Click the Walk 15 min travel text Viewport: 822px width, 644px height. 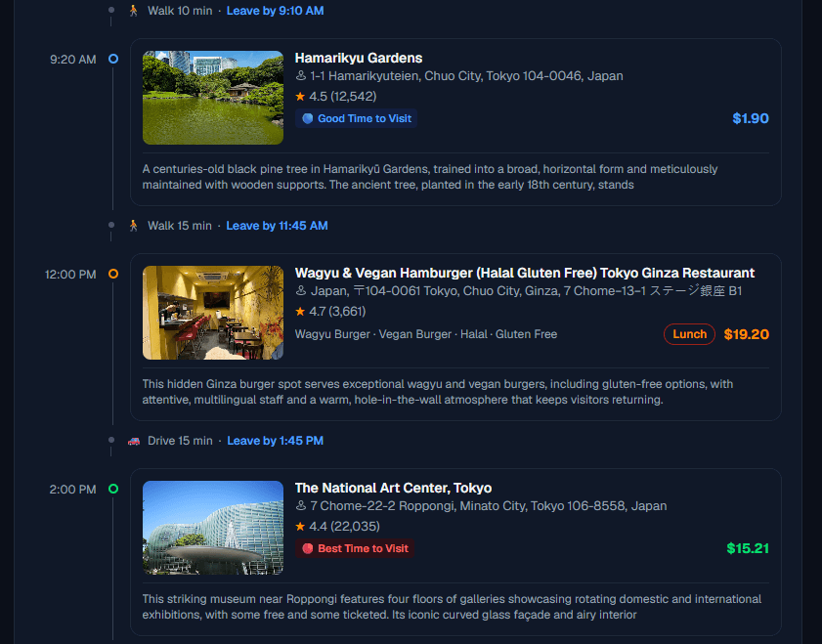point(180,226)
